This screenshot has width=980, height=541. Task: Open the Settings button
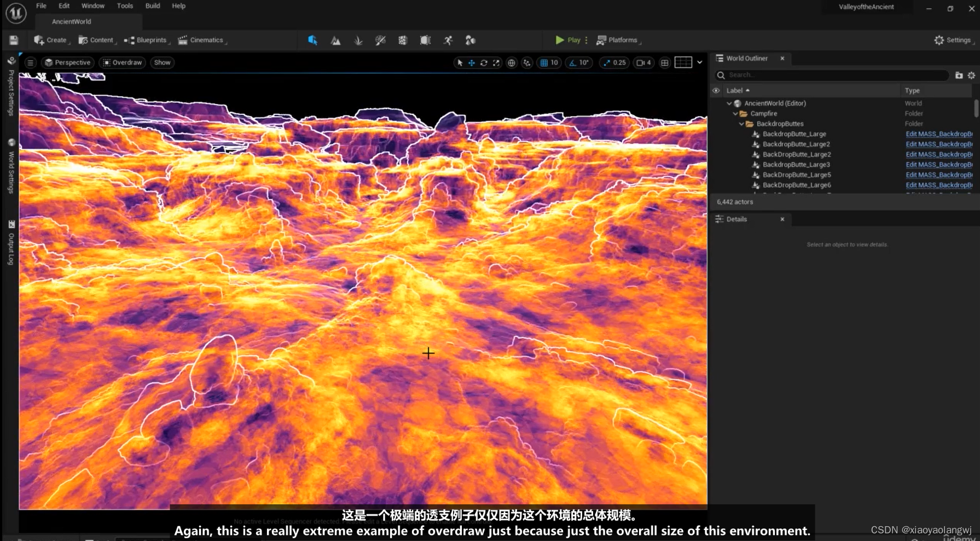(953, 40)
